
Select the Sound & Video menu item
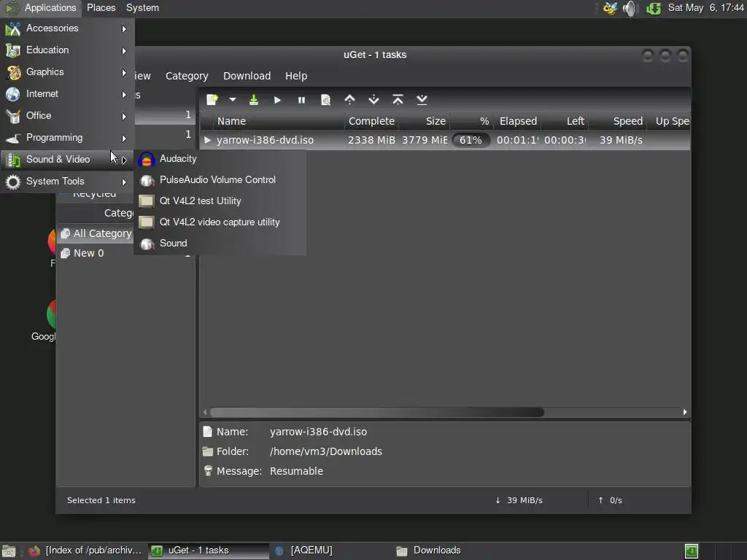pyautogui.click(x=66, y=160)
